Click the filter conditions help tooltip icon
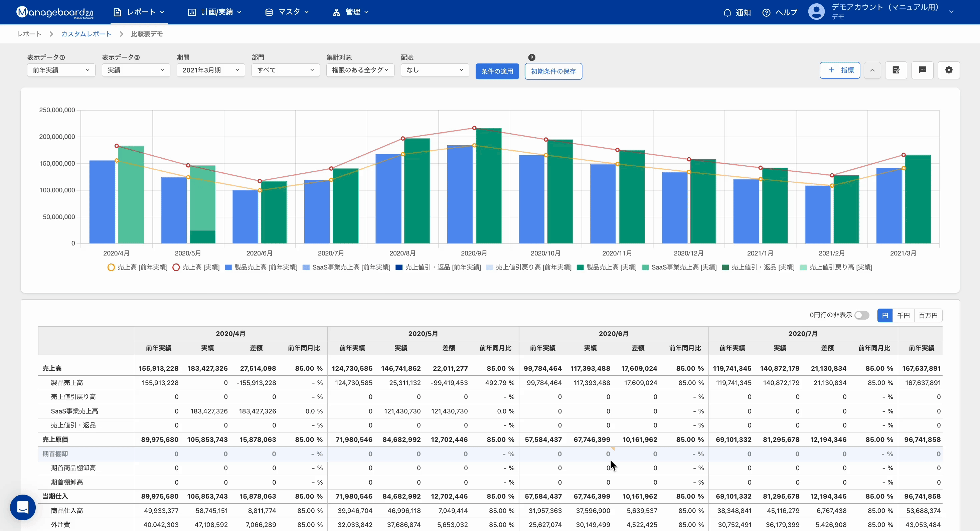Viewport: 980px width, 531px height. 531,57
